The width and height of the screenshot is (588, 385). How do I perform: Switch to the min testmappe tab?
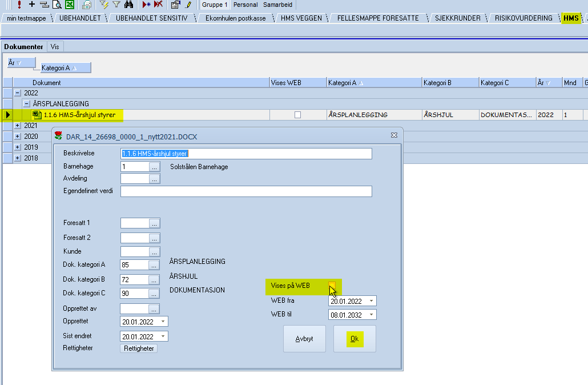pyautogui.click(x=26, y=18)
